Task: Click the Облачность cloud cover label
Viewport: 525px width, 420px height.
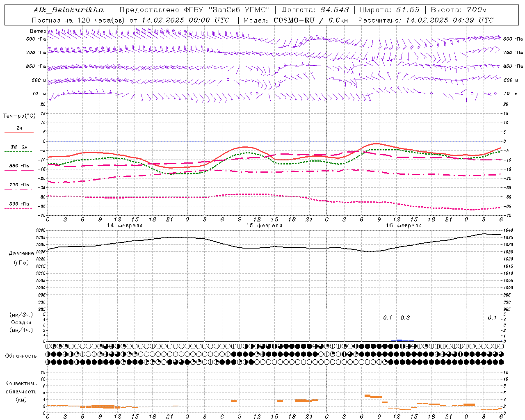Action: point(21,356)
